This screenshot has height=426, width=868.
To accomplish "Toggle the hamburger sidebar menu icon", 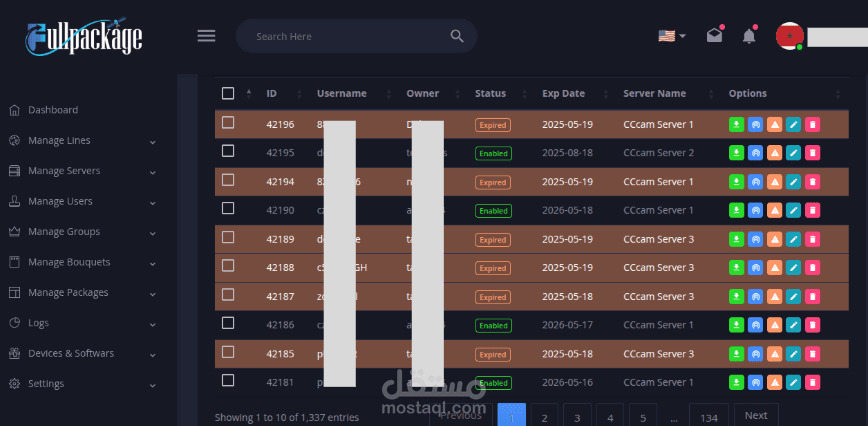I will coord(206,36).
